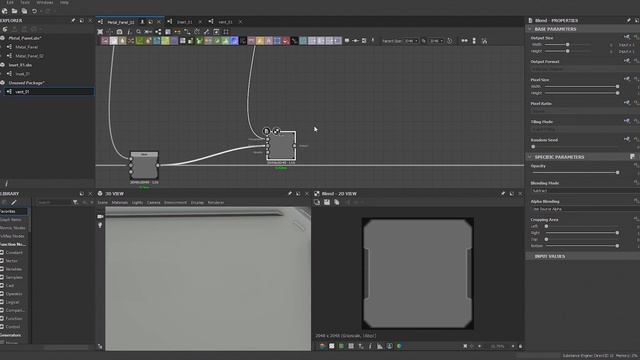Activate the Metal_Panel_02 graph tab

coord(120,22)
